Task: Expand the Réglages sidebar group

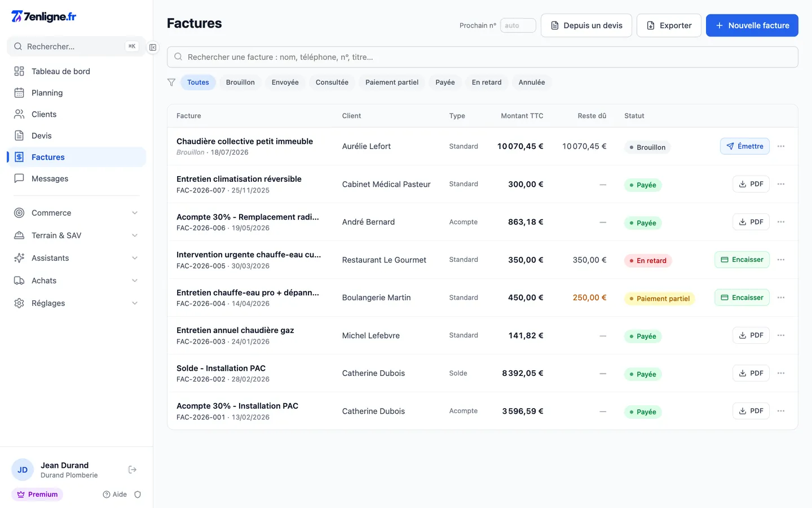Action: point(76,303)
